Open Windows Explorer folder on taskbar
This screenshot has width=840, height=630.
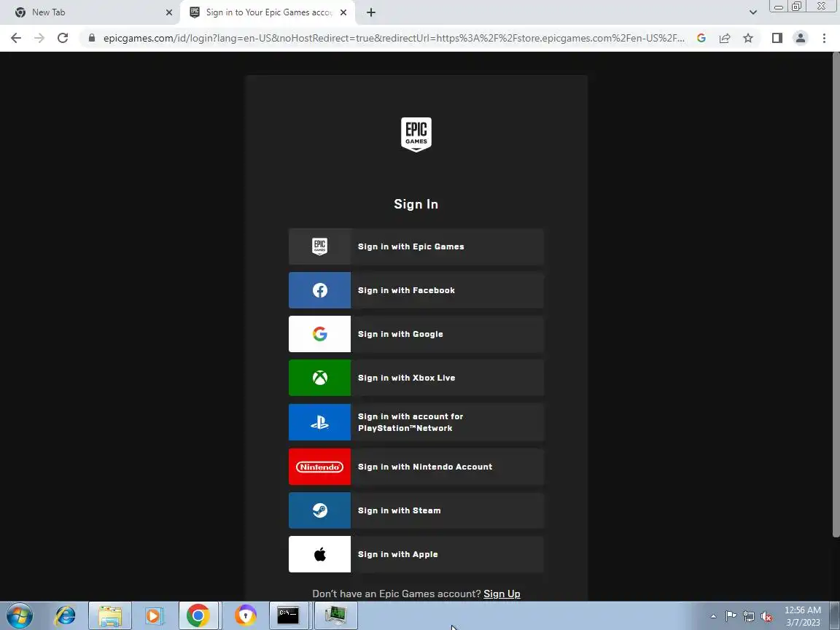[x=110, y=615]
